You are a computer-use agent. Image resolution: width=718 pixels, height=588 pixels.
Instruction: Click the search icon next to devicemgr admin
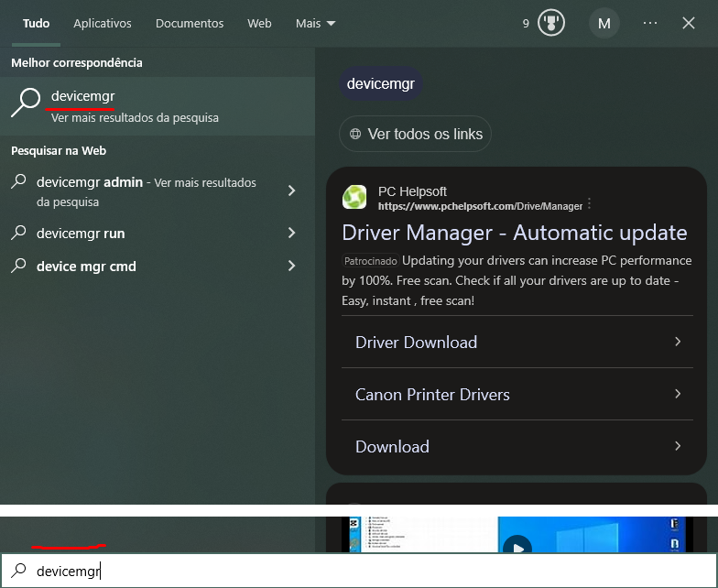[x=18, y=181]
